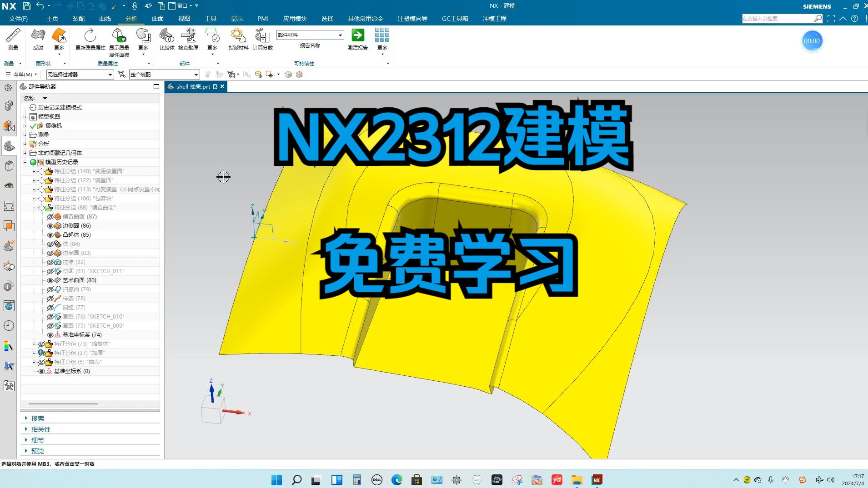This screenshot has width=868, height=488.
Task: Open File Explorer from taskbar
Action: pyautogui.click(x=577, y=480)
